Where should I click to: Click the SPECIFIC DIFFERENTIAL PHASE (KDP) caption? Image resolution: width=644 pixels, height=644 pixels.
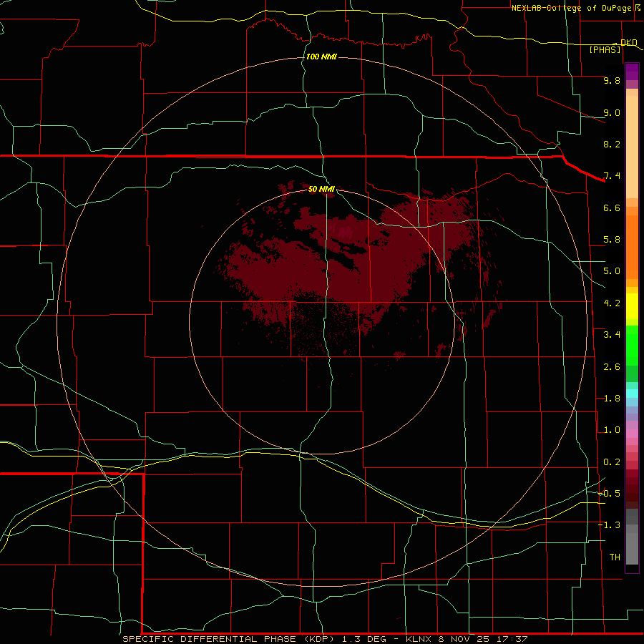coord(228,639)
